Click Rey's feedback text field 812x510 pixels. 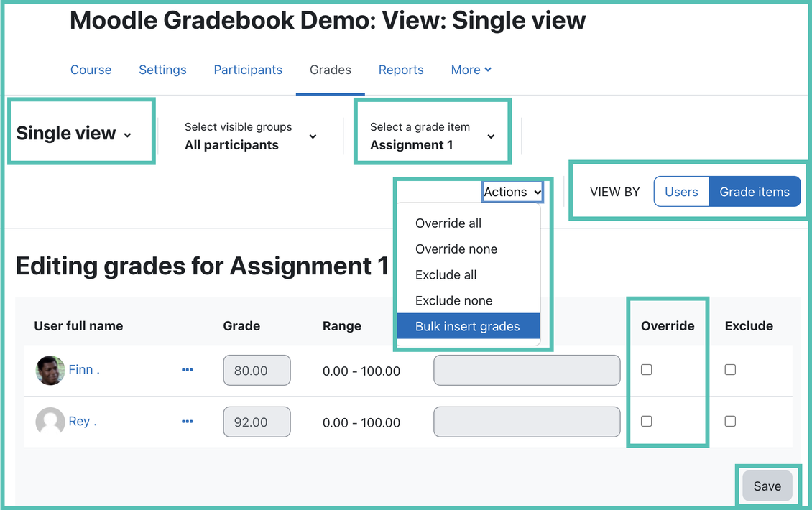point(527,422)
